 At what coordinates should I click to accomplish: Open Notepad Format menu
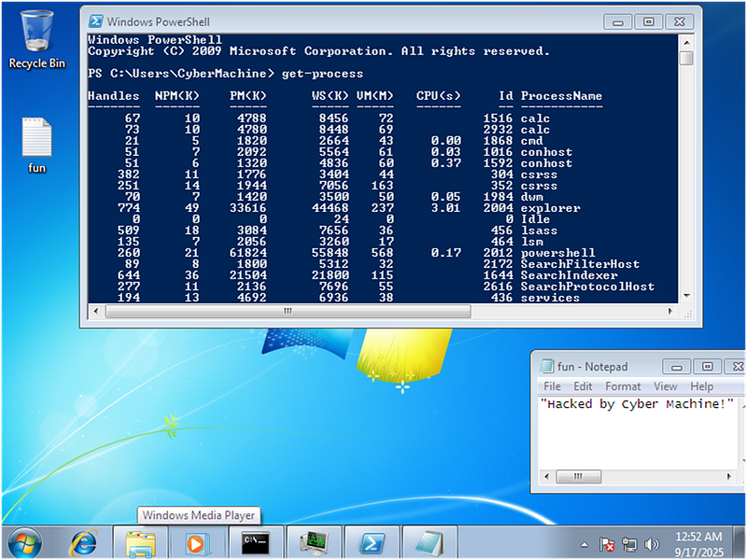point(623,386)
